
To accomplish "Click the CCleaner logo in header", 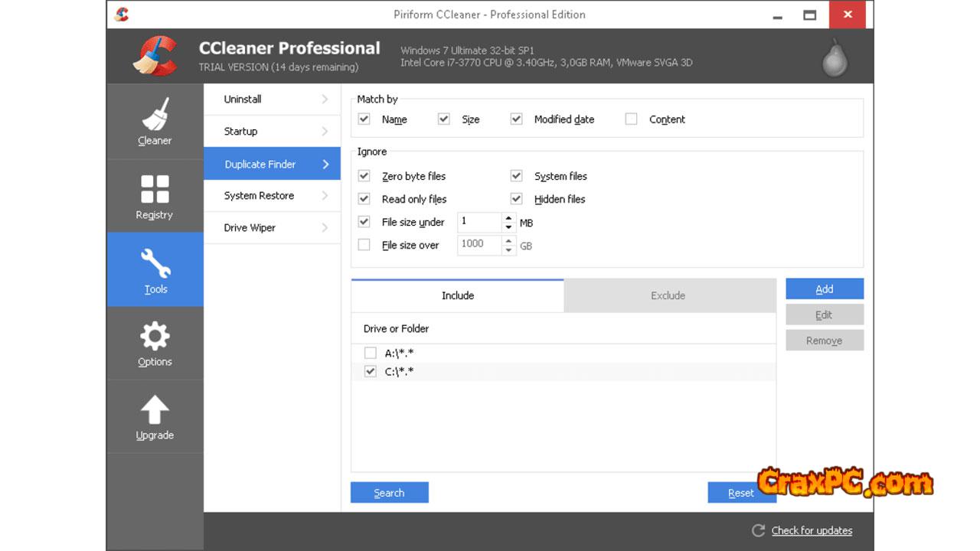I will pos(155,57).
